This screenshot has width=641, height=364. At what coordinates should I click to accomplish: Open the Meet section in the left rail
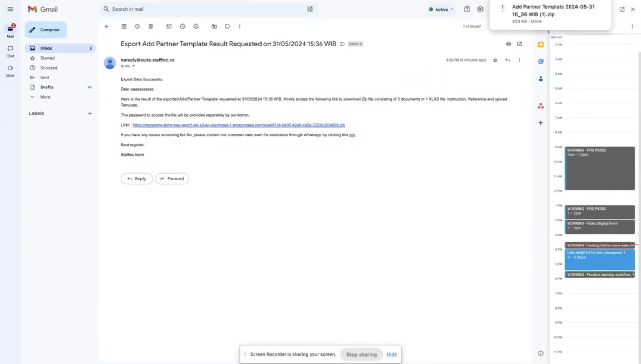point(10,71)
